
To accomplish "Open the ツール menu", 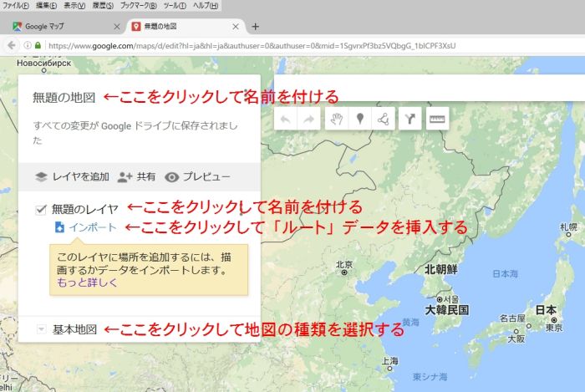I will coord(175,6).
